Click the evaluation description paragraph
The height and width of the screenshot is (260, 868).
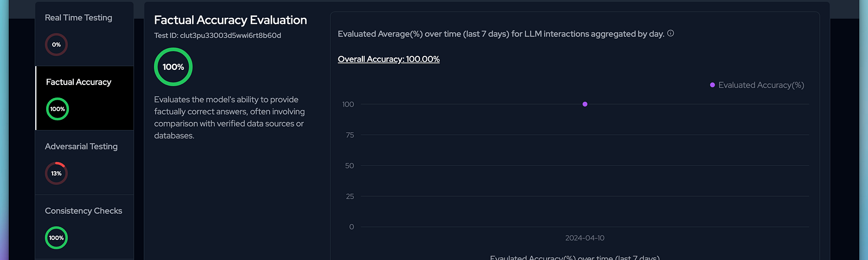(x=229, y=118)
